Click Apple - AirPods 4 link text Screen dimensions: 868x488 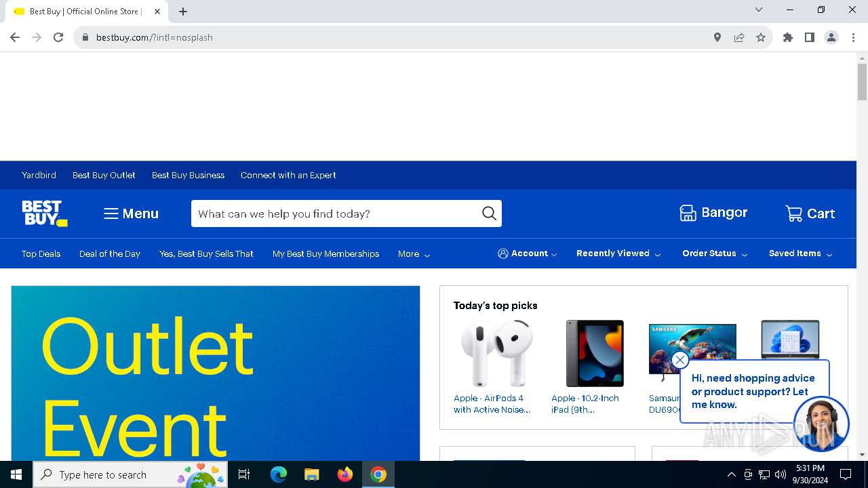pos(492,404)
